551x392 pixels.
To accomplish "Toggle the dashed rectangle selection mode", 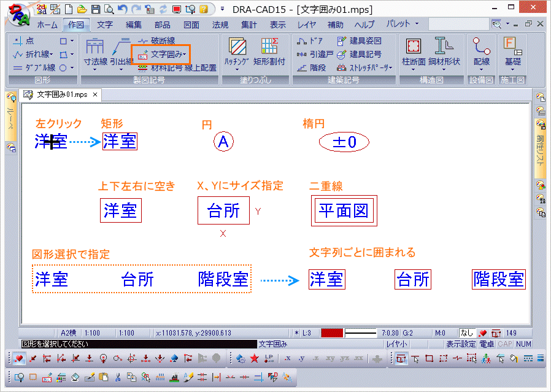I will click(x=443, y=358).
